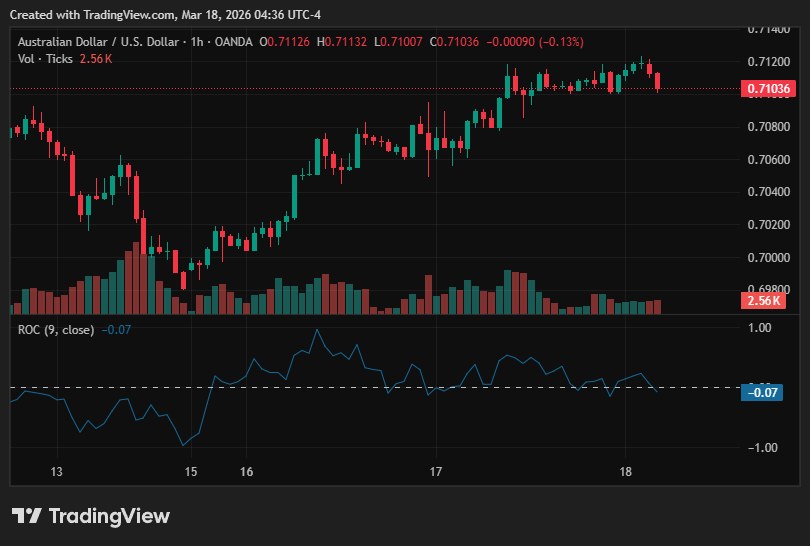This screenshot has height=546, width=810.
Task: Click the date 16 on time axis
Action: [x=246, y=472]
